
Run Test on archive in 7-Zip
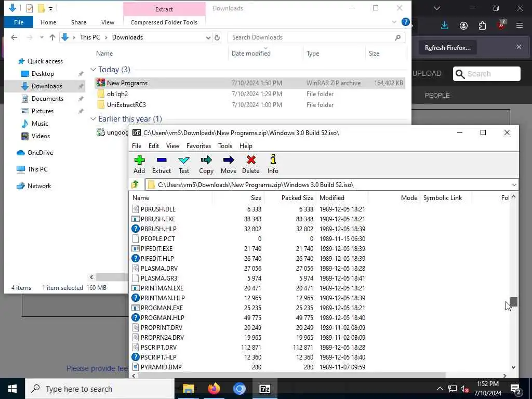click(184, 165)
